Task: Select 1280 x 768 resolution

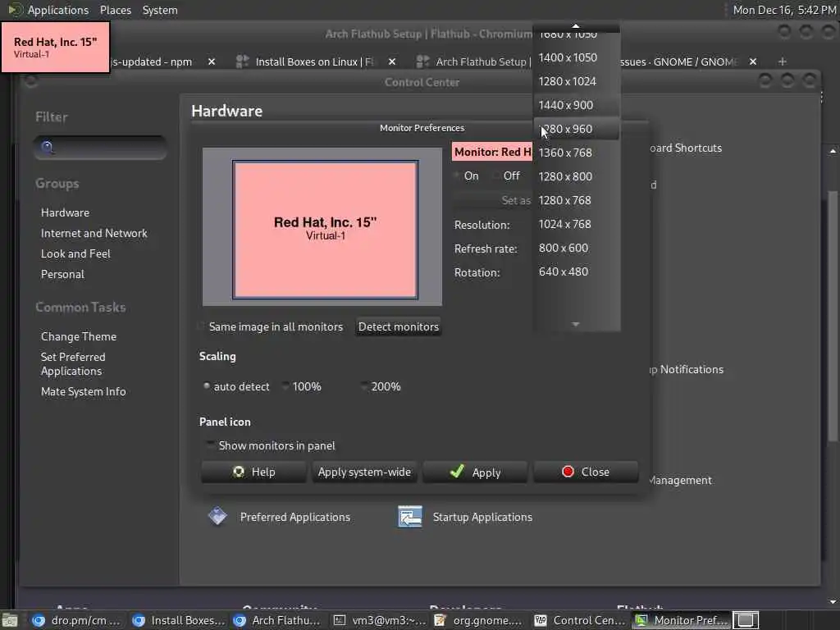Action: click(x=577, y=200)
